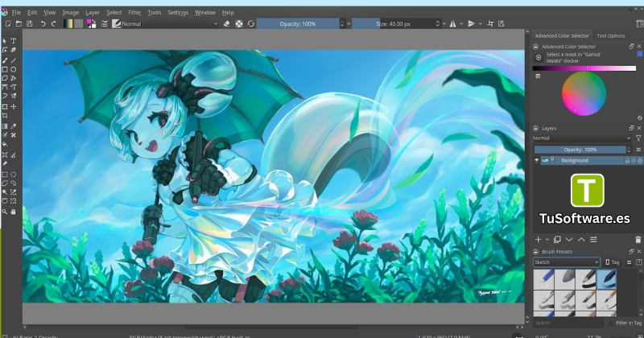
Task: Redo the last action
Action: point(53,24)
